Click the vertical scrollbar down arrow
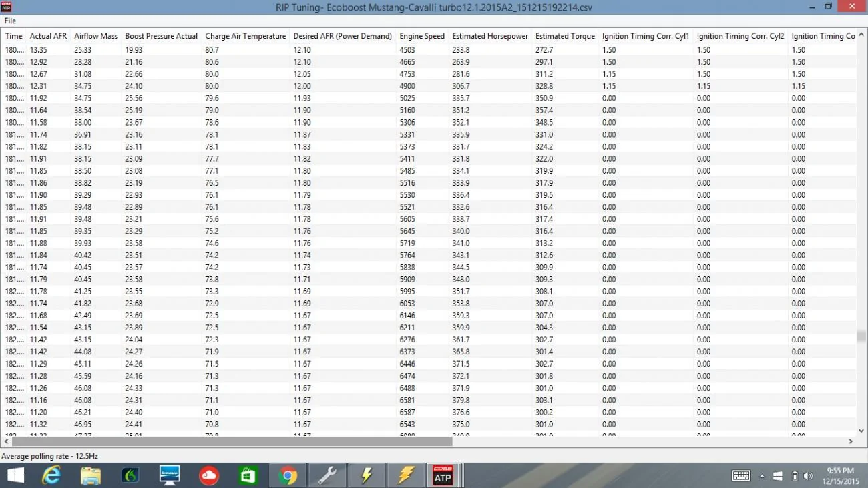The height and width of the screenshot is (488, 868). click(x=861, y=431)
